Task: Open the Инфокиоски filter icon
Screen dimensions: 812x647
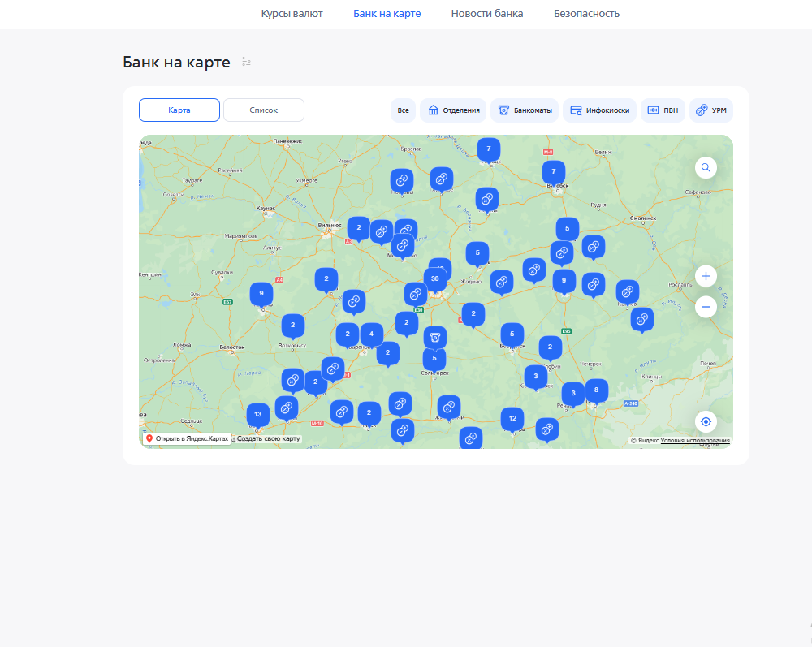Action: (x=575, y=110)
